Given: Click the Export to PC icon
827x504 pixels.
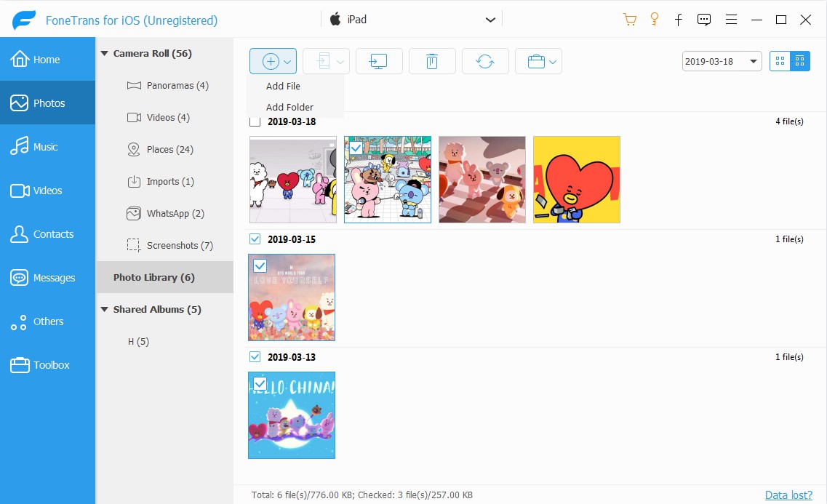Looking at the screenshot, I should 379,61.
